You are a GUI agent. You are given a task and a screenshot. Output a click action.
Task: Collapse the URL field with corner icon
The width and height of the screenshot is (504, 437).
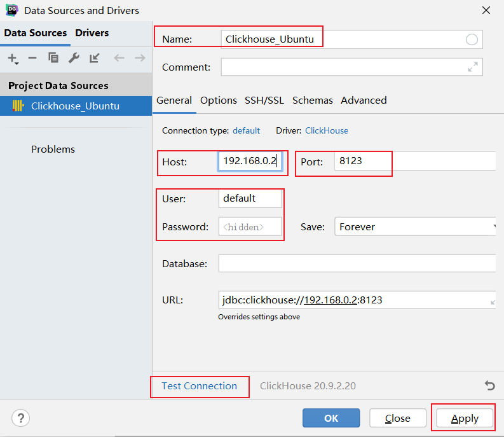click(493, 302)
